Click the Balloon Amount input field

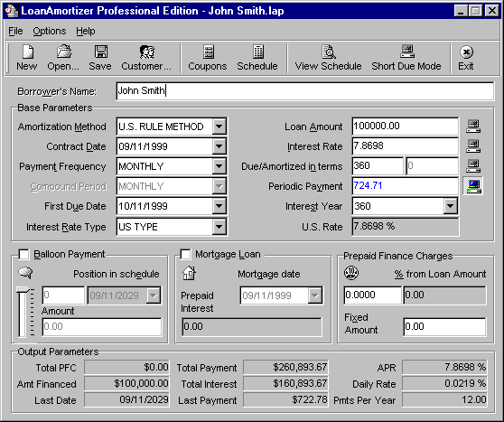click(x=101, y=327)
